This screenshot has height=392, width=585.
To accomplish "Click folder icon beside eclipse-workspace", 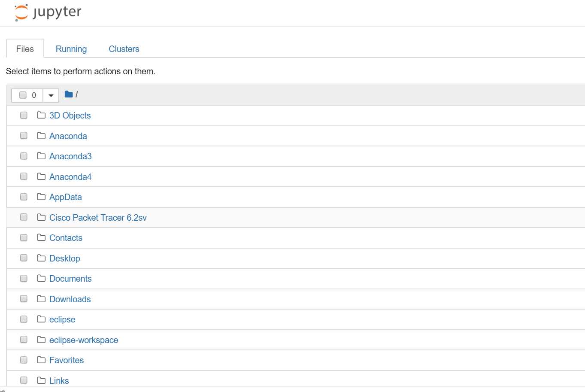I will click(41, 340).
